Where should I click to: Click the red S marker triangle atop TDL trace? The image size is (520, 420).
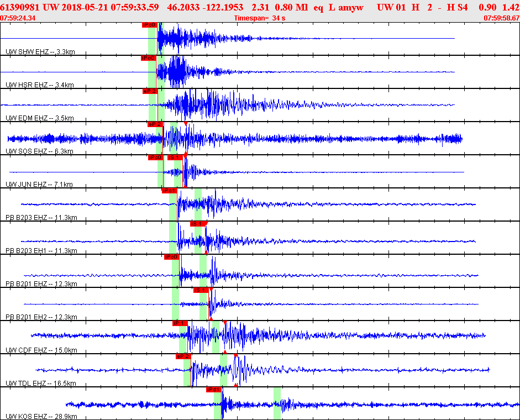[235, 356]
